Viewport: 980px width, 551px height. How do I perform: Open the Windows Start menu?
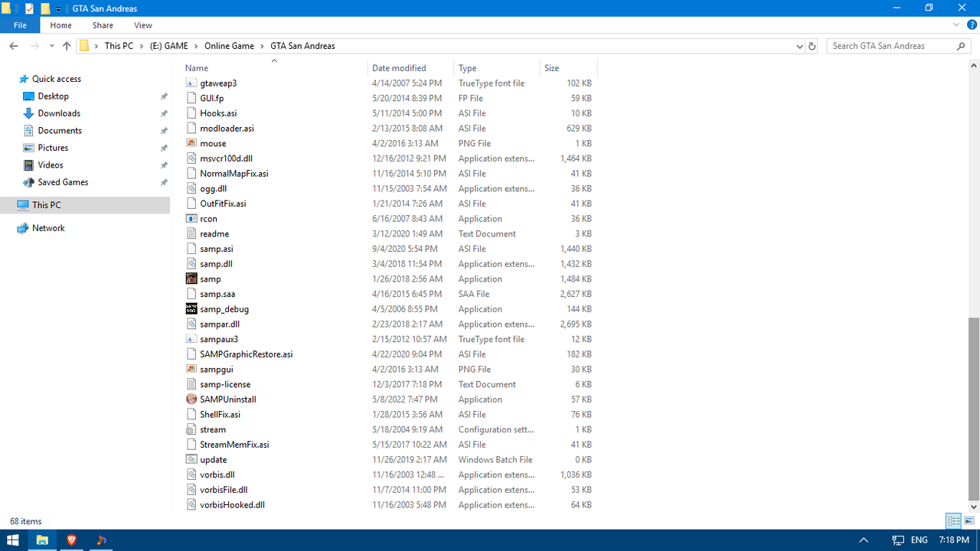13,540
